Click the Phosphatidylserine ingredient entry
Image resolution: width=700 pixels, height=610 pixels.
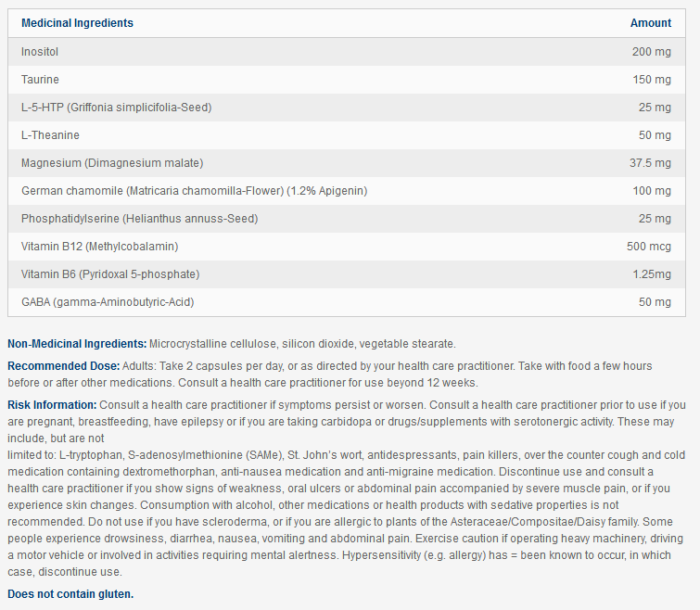(x=139, y=219)
